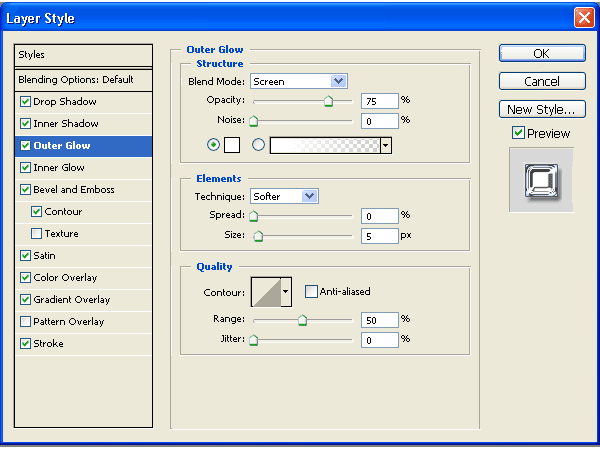Open Blending Options: Default
Image resolution: width=600 pixels, height=450 pixels.
tap(83, 80)
